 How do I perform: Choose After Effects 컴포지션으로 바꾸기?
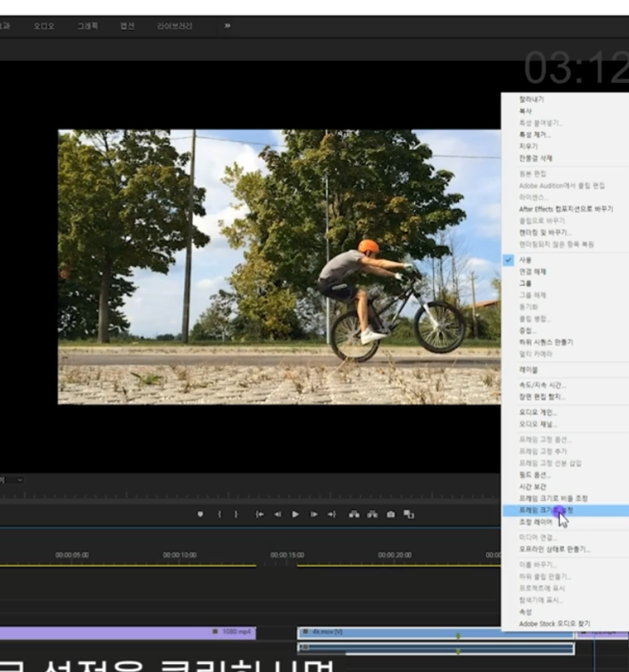pyautogui.click(x=565, y=209)
